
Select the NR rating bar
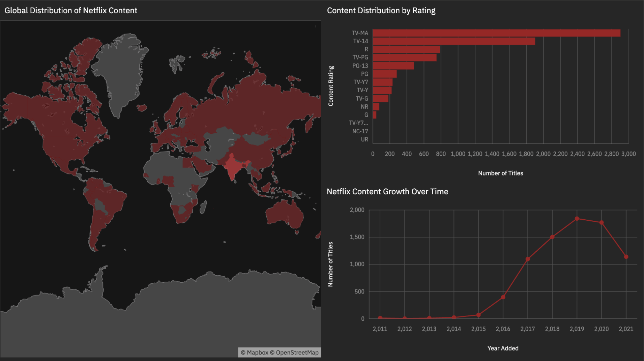[x=376, y=107]
